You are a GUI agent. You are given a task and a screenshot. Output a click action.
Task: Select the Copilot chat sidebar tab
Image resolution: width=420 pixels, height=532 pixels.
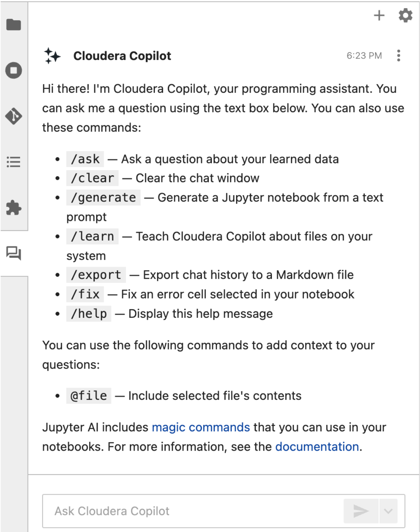coord(14,254)
